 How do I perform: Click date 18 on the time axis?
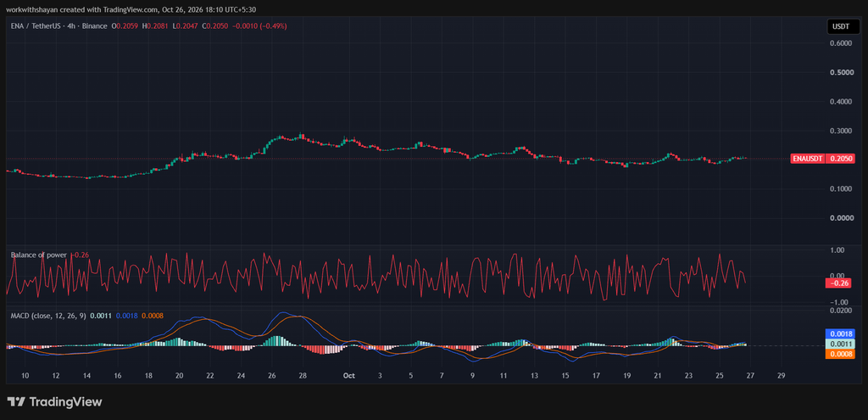(x=148, y=375)
